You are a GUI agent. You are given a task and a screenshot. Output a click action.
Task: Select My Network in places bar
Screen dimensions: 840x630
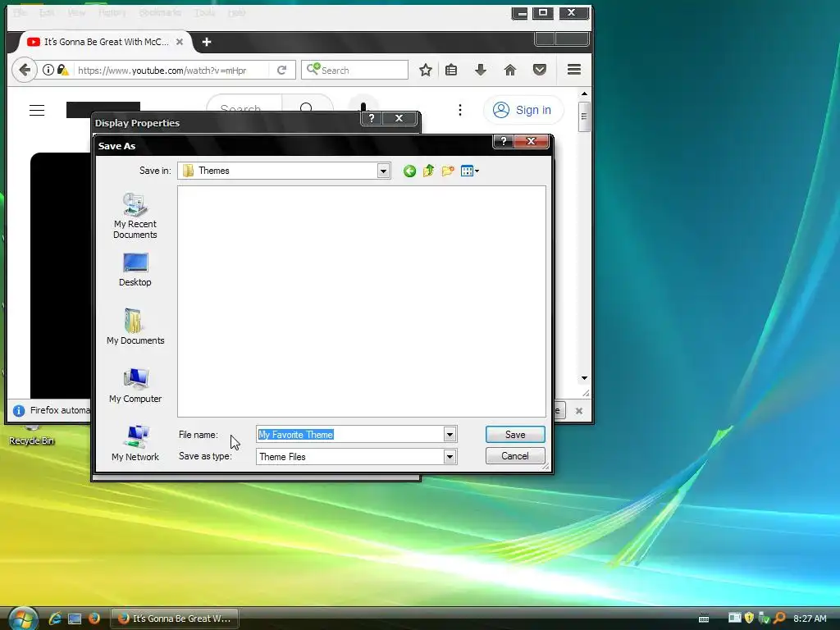click(x=135, y=444)
